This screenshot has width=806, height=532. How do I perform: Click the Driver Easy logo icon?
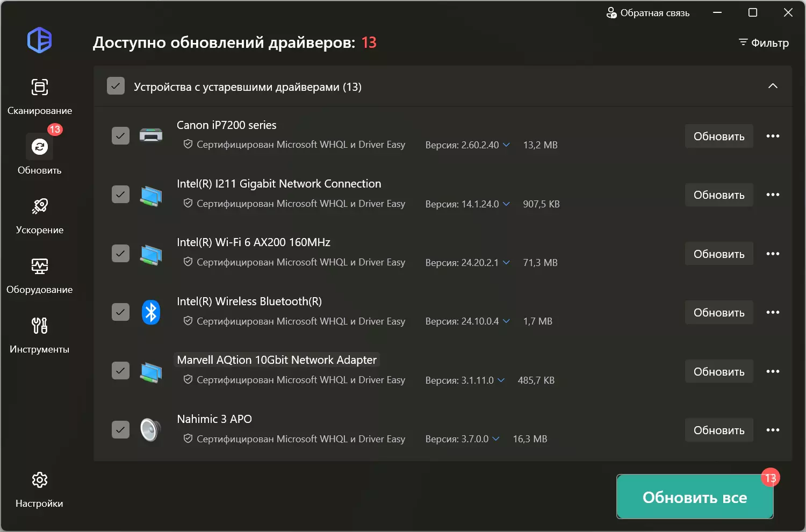pyautogui.click(x=40, y=40)
